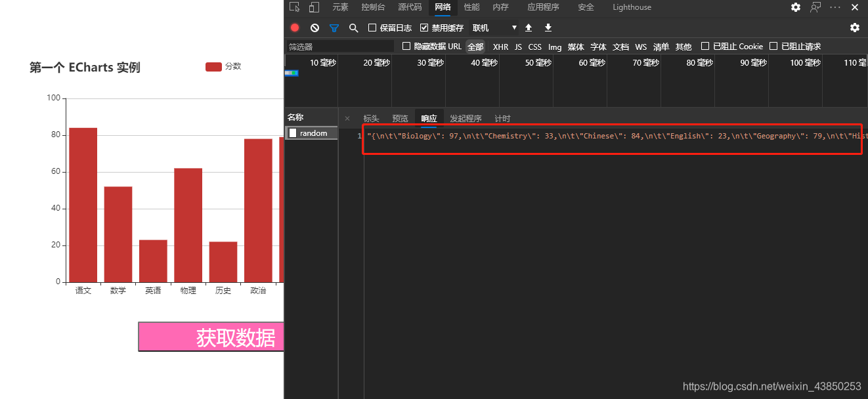
Task: Click the 政治 bar in chart
Action: coord(258,211)
